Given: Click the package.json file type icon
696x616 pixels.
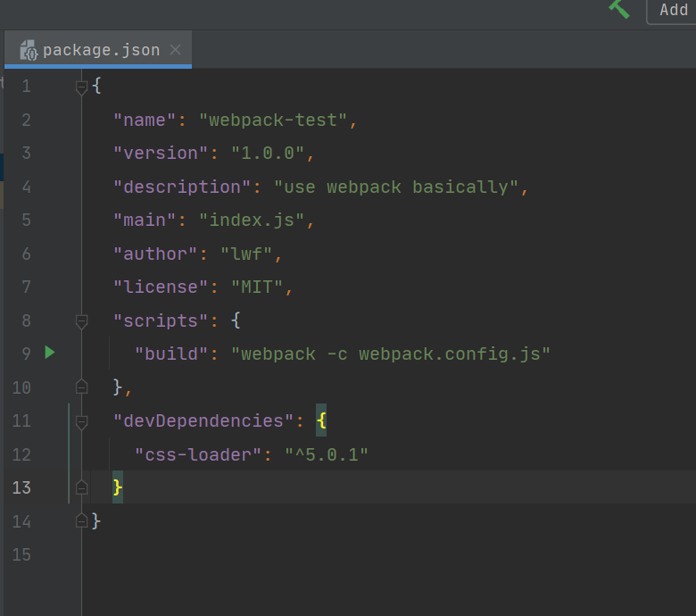Looking at the screenshot, I should (x=29, y=50).
